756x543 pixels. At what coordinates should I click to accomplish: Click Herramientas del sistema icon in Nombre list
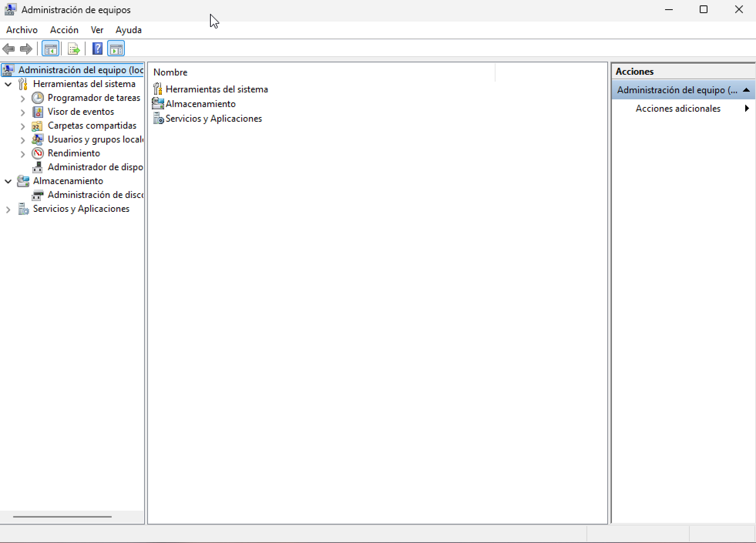(x=158, y=89)
